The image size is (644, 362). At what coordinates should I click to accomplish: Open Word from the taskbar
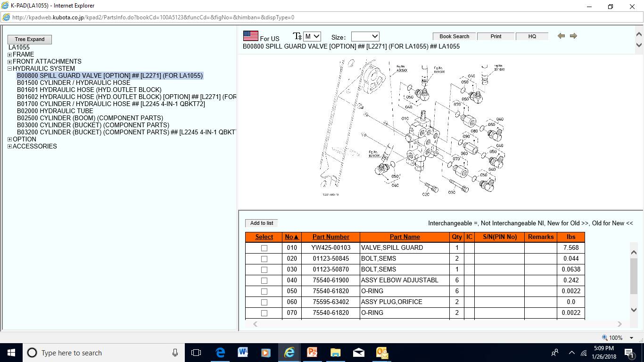click(x=243, y=353)
